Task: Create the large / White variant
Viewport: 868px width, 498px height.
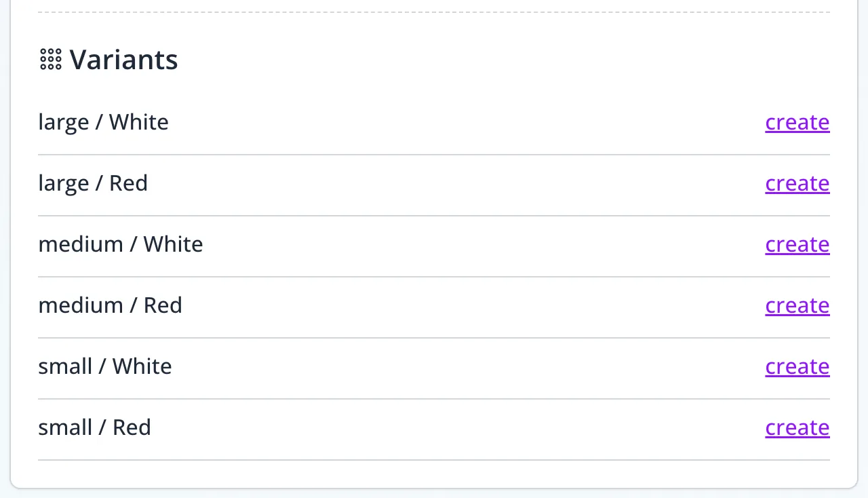Action: [x=797, y=122]
